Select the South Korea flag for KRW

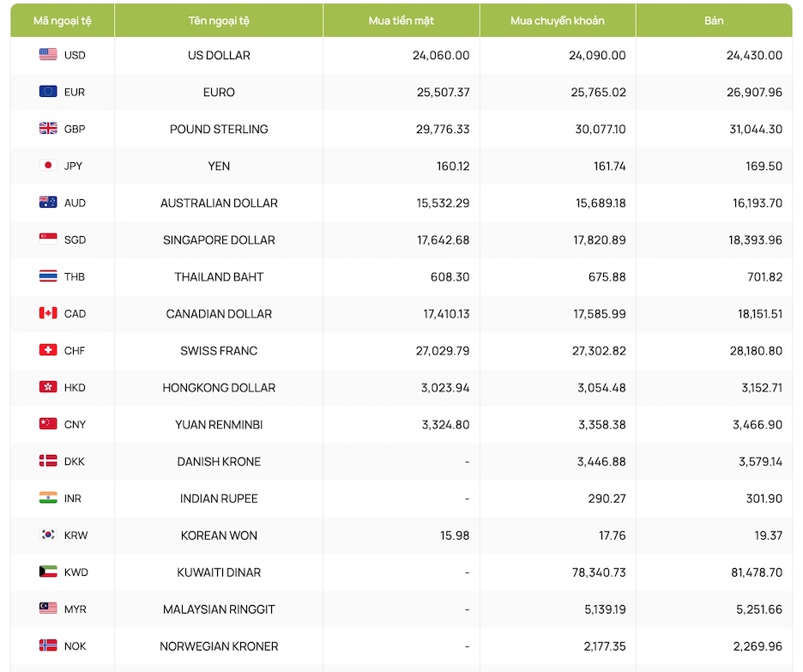[x=48, y=535]
